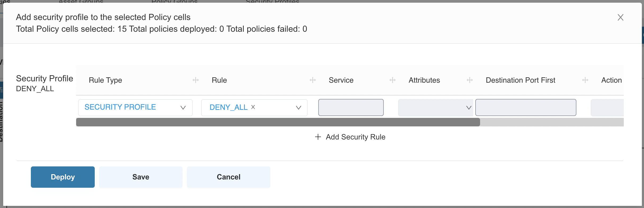The image size is (644, 208).
Task: Click the column move handle after Service
Action: 393,80
